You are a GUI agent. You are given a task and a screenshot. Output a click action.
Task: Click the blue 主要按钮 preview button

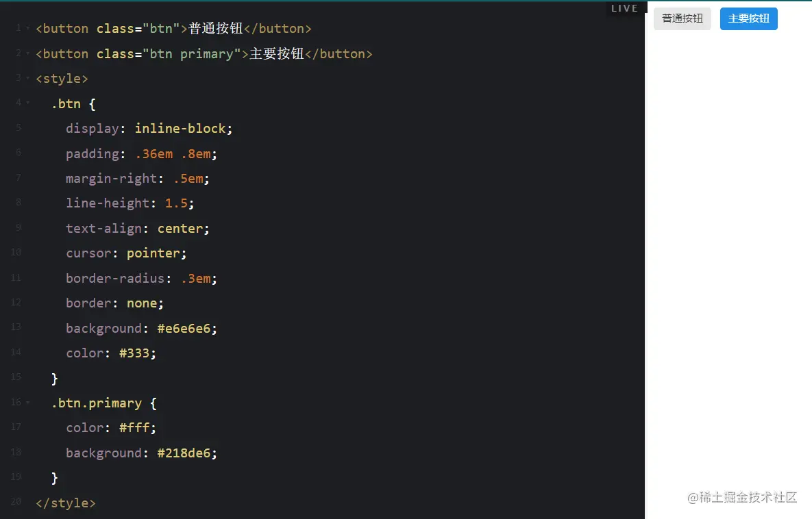coord(748,18)
